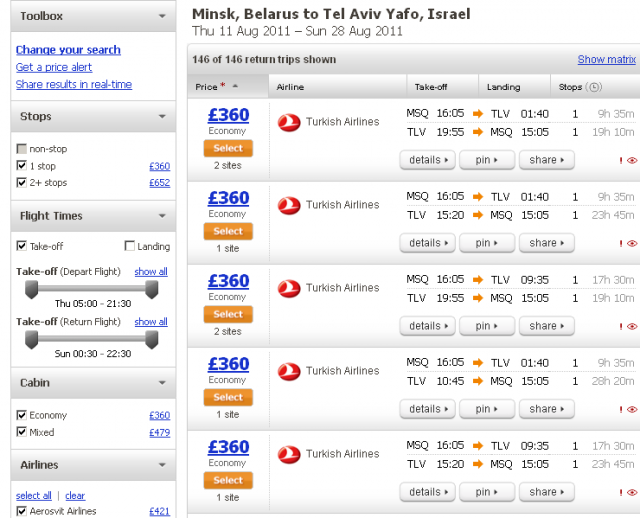This screenshot has width=640, height=518.
Task: Click the red exclamation icon on second result
Action: tap(620, 243)
